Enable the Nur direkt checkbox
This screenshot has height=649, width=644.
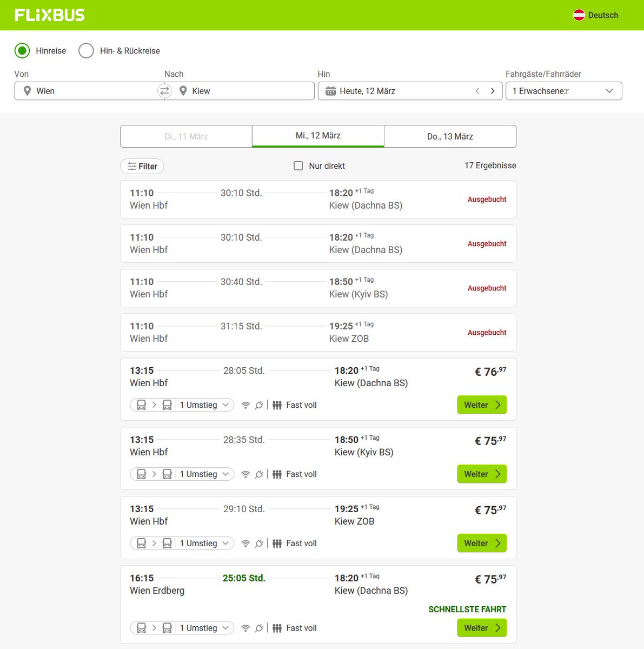tap(298, 166)
